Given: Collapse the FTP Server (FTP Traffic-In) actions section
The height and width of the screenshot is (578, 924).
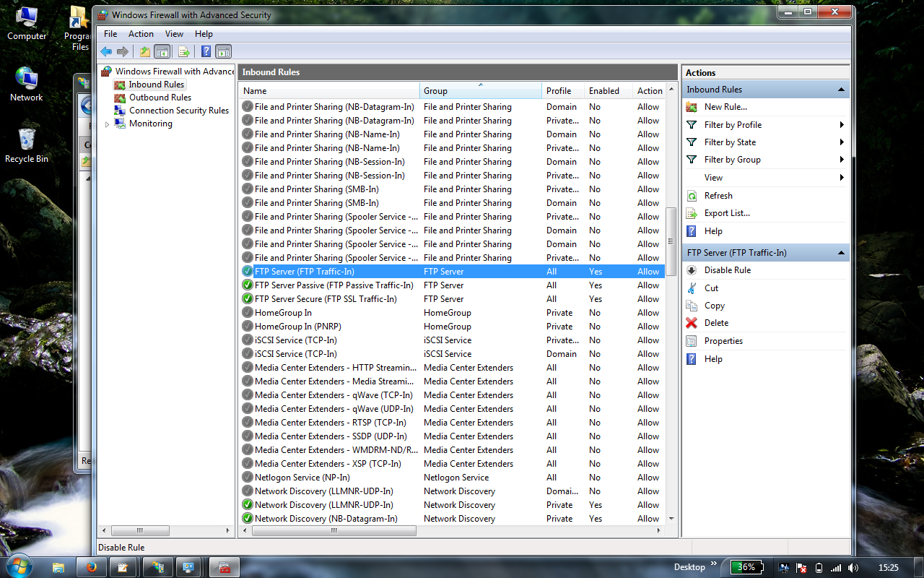Looking at the screenshot, I should coord(841,253).
